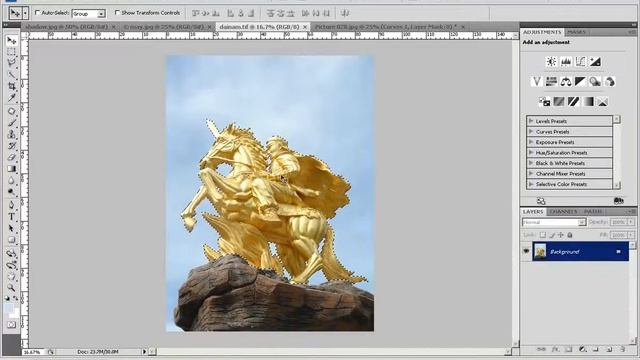Add an Invert adjustment
Screen dimensions: 640x360
544,101
